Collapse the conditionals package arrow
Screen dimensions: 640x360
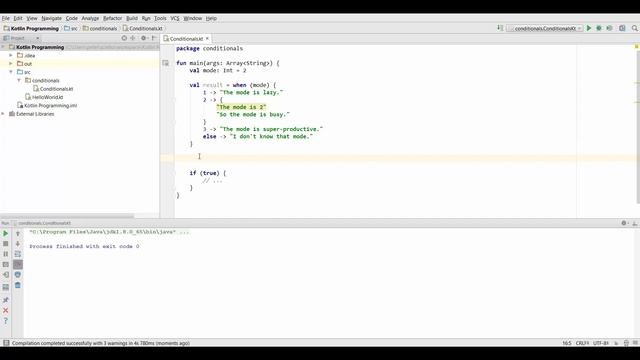[19, 80]
